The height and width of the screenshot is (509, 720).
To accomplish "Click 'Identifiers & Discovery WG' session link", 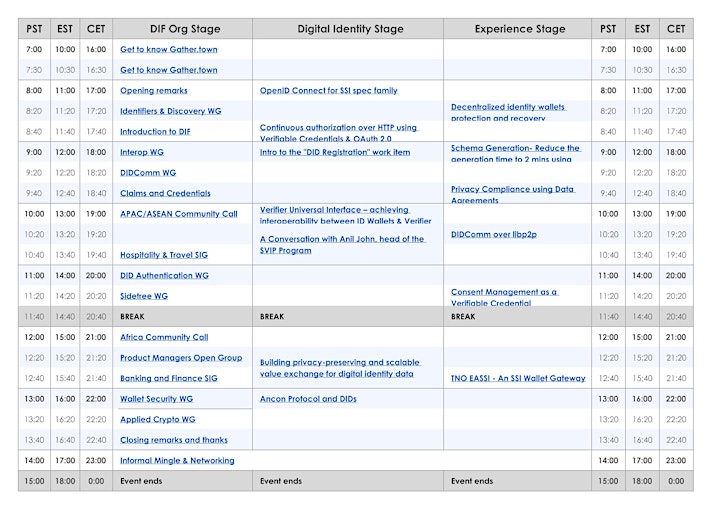I will coord(171,111).
